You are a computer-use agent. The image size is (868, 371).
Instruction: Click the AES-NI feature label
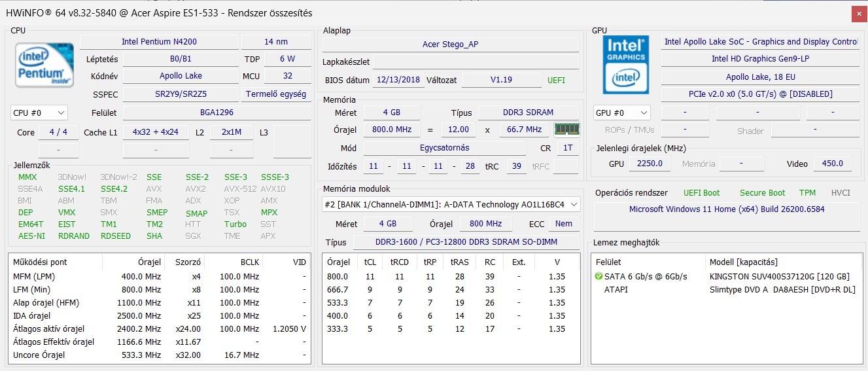pos(31,236)
